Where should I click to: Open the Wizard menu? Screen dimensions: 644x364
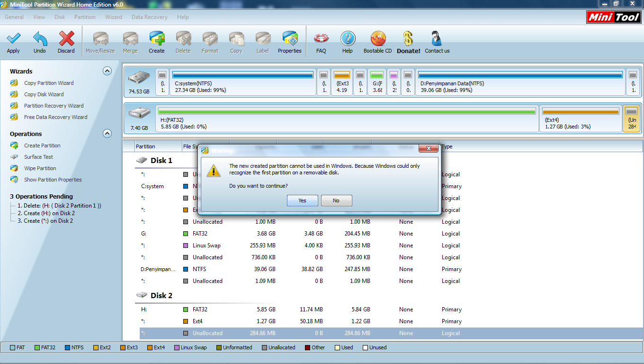point(114,17)
